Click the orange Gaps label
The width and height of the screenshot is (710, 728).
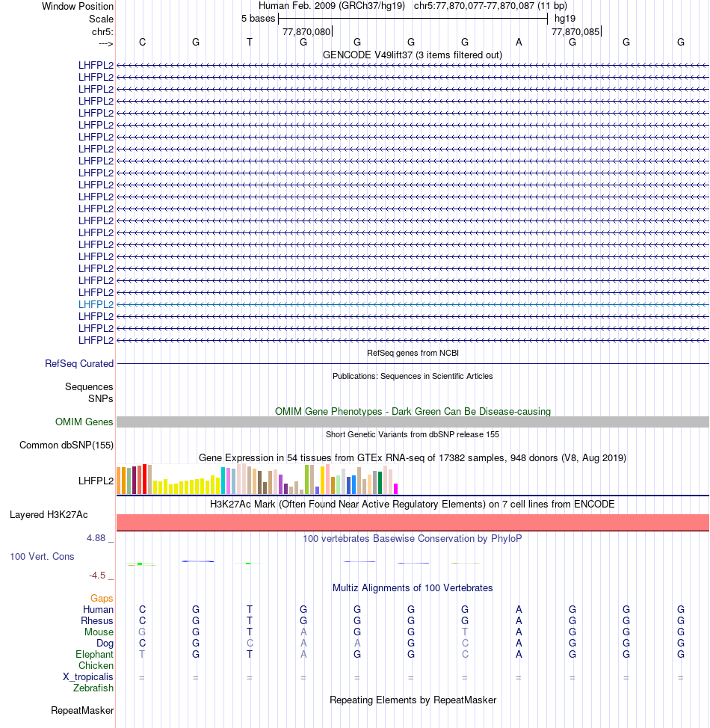click(x=102, y=599)
